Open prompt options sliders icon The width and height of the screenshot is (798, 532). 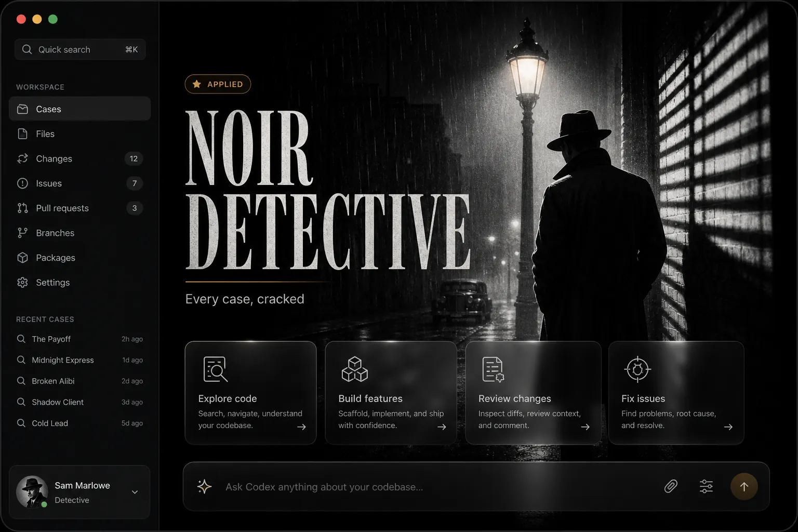pyautogui.click(x=706, y=486)
